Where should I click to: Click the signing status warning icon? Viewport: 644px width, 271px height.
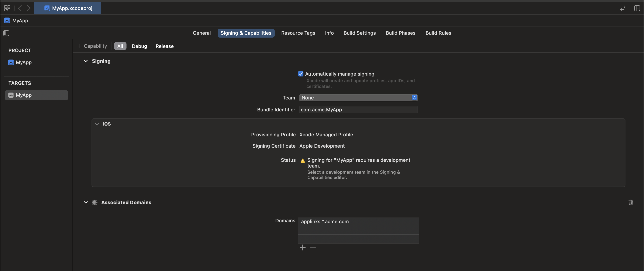point(303,160)
